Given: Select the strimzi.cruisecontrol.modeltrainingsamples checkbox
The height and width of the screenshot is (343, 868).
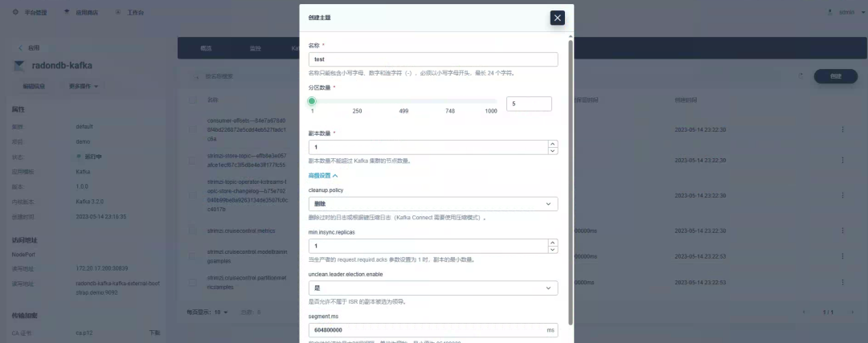Looking at the screenshot, I should 192,256.
